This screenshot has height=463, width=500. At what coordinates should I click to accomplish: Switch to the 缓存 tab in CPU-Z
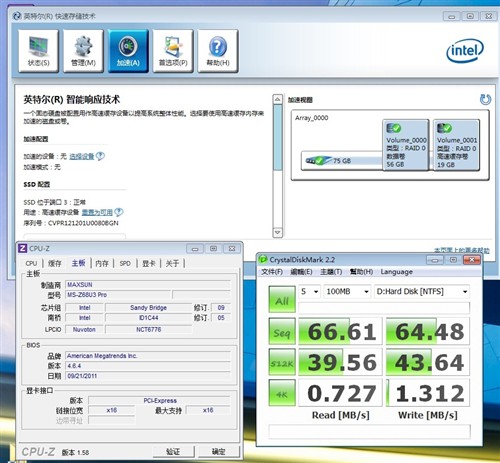point(55,263)
